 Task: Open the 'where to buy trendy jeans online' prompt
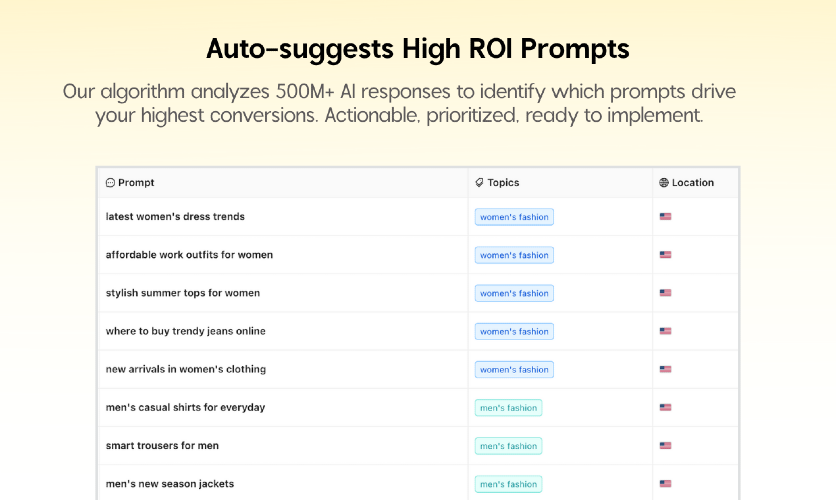click(186, 331)
